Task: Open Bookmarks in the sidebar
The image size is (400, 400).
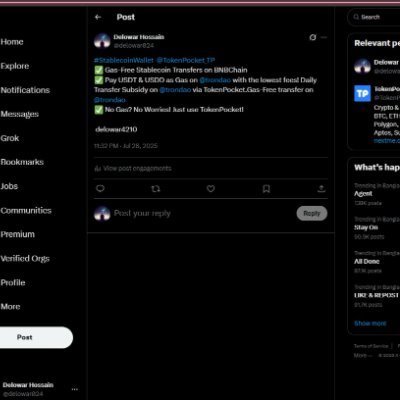Action: tap(22, 162)
